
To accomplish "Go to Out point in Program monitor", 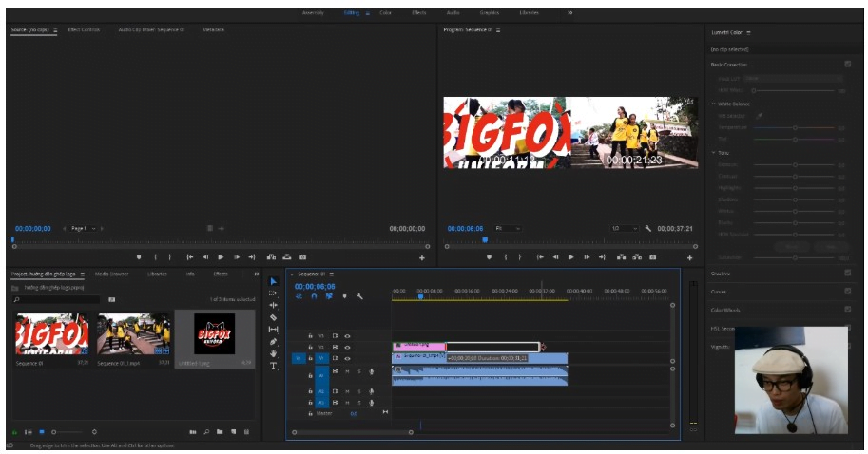I will pos(602,257).
